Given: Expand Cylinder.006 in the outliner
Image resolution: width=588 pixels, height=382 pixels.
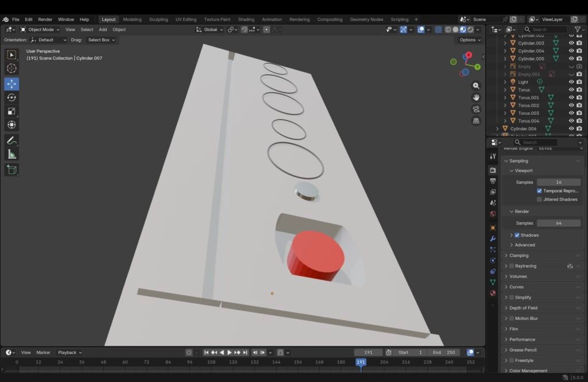Looking at the screenshot, I should coord(498,129).
